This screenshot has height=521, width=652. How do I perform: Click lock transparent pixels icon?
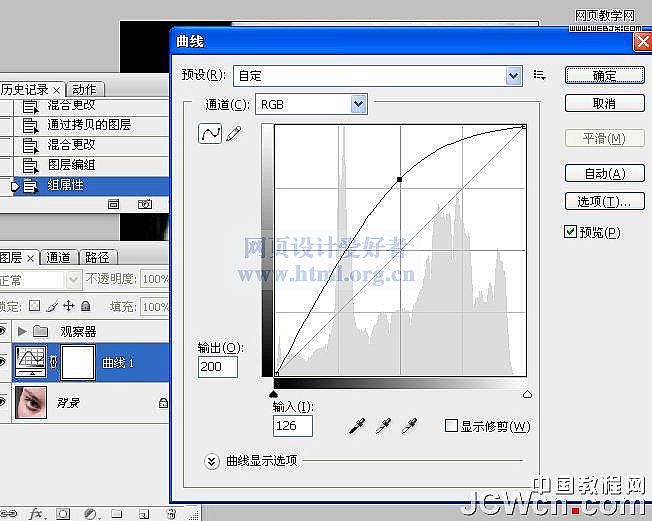[35, 306]
